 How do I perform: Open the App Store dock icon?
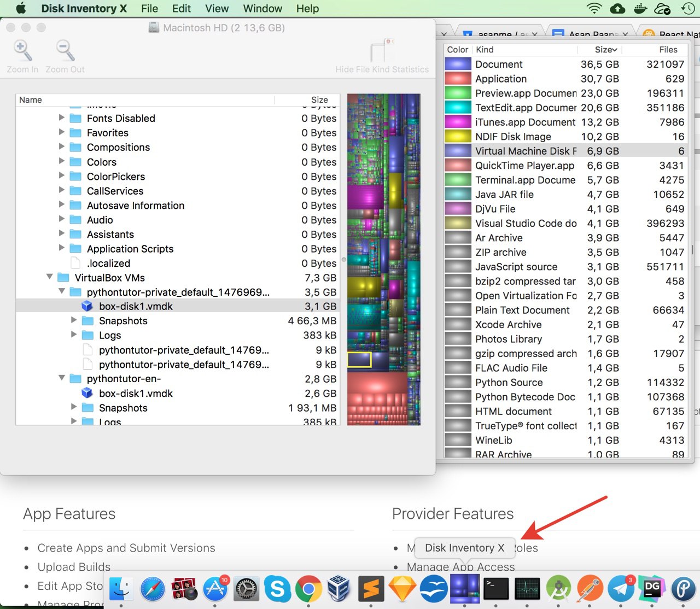pyautogui.click(x=215, y=589)
